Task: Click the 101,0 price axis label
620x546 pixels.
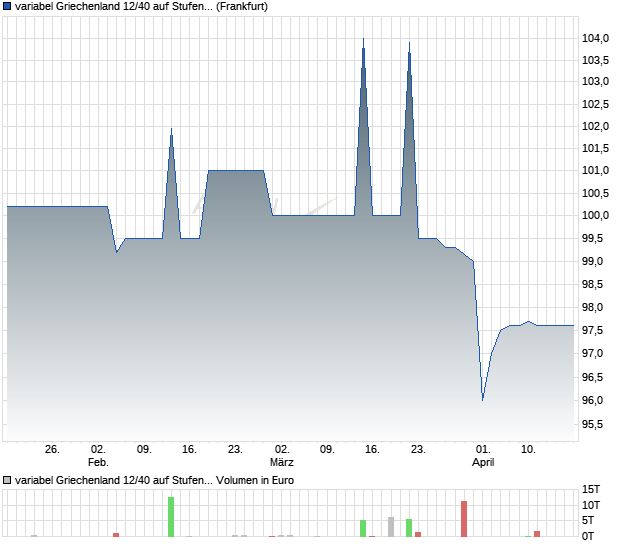Action: click(595, 170)
